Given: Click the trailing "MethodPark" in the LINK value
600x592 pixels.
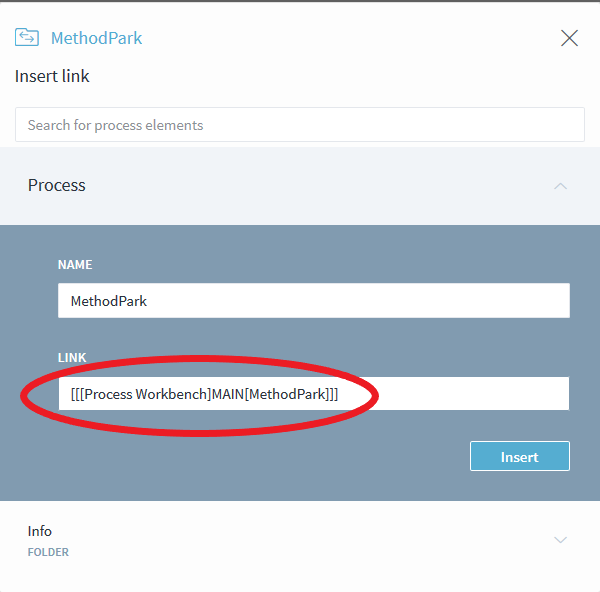Looking at the screenshot, I should [x=287, y=394].
